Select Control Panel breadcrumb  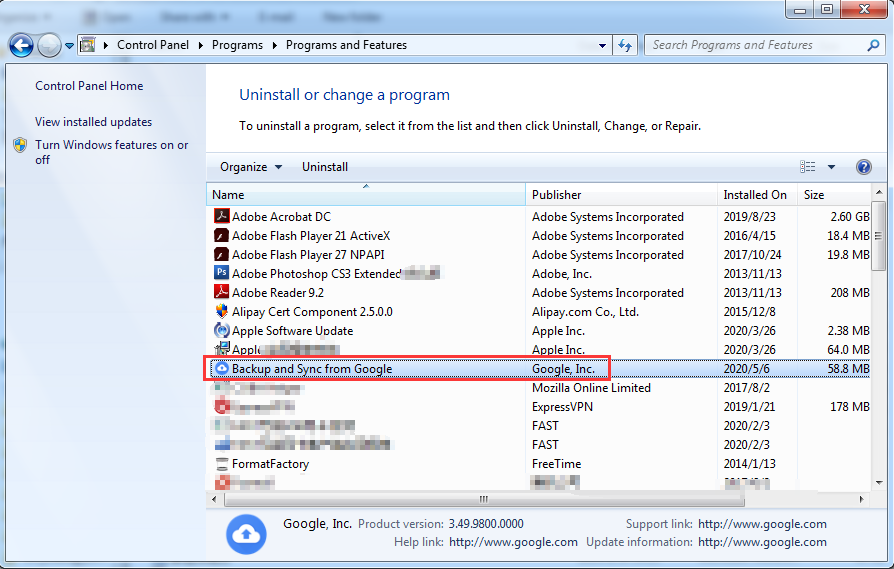[153, 45]
